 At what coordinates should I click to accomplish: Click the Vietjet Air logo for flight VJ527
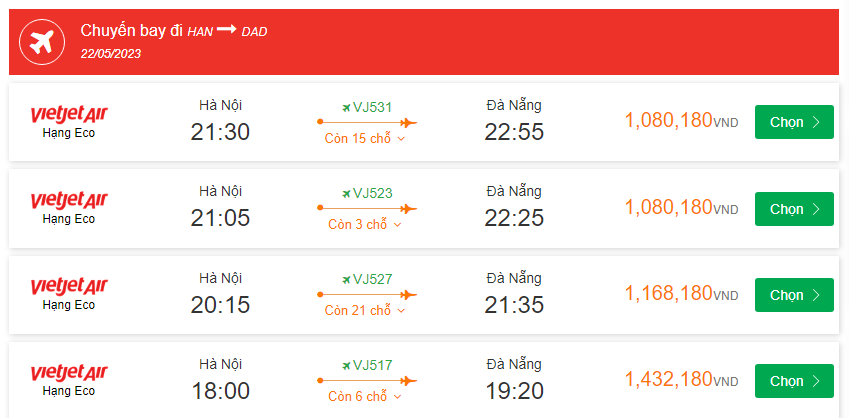coord(69,286)
